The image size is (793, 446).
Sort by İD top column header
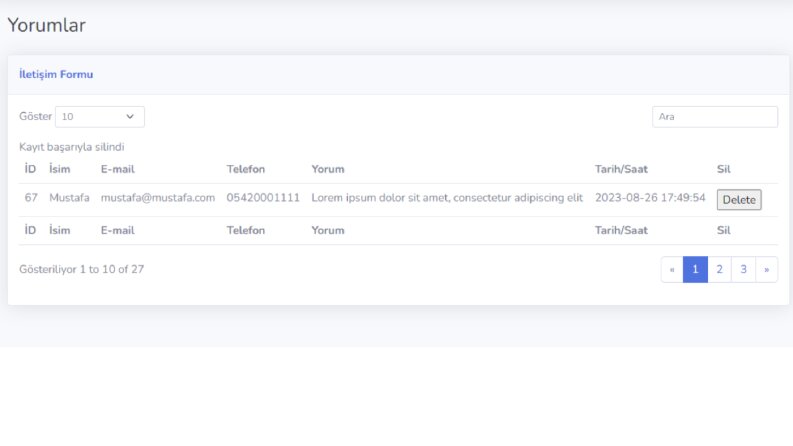click(x=30, y=169)
